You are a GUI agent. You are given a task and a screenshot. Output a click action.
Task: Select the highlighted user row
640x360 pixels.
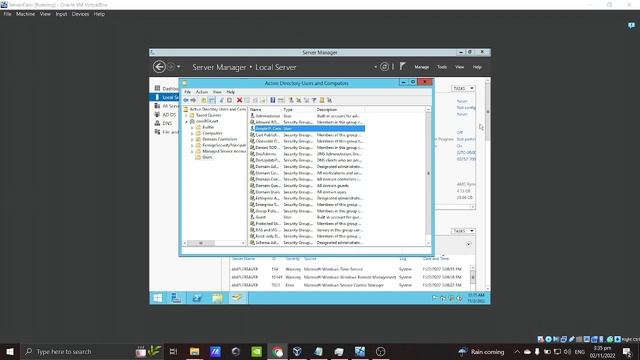(x=307, y=129)
